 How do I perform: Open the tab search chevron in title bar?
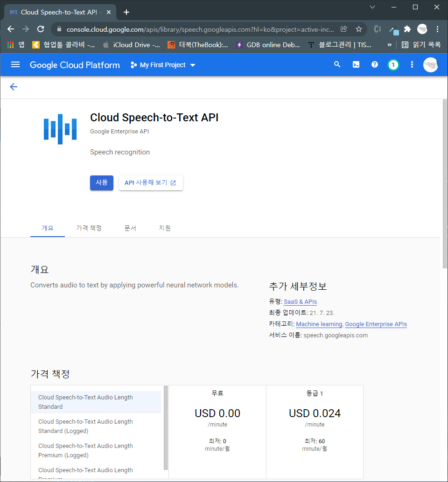(372, 7)
